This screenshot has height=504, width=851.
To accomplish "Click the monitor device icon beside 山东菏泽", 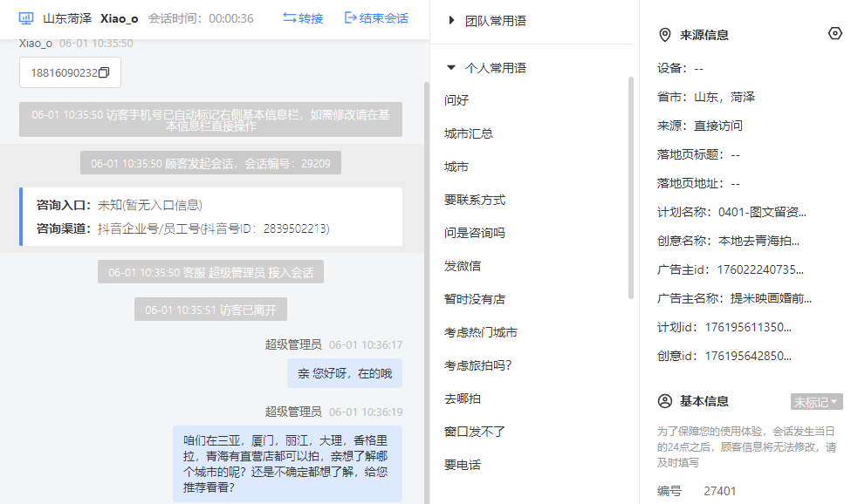I will pyautogui.click(x=26, y=18).
